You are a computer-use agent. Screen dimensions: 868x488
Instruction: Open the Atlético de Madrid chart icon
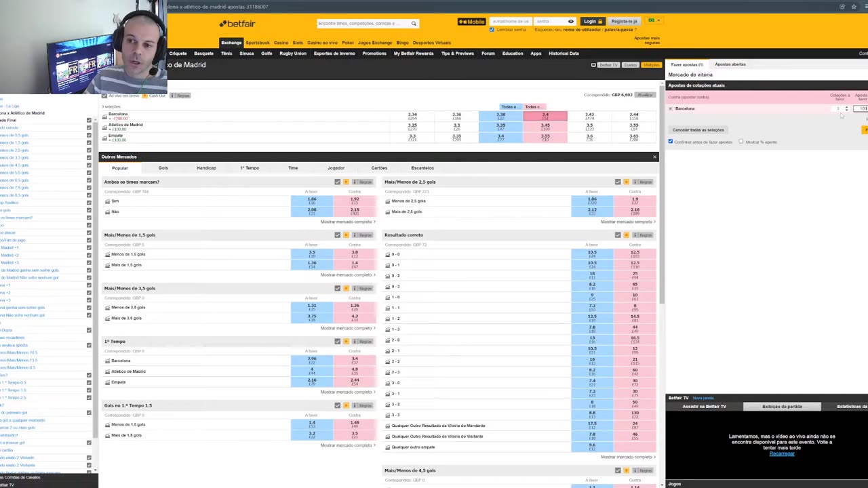(104, 127)
